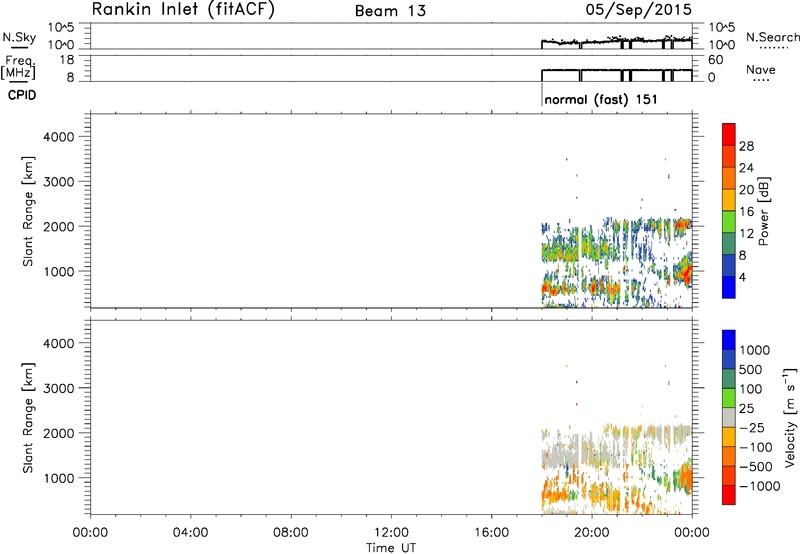Click the 'Nave' legend label

[x=761, y=69]
